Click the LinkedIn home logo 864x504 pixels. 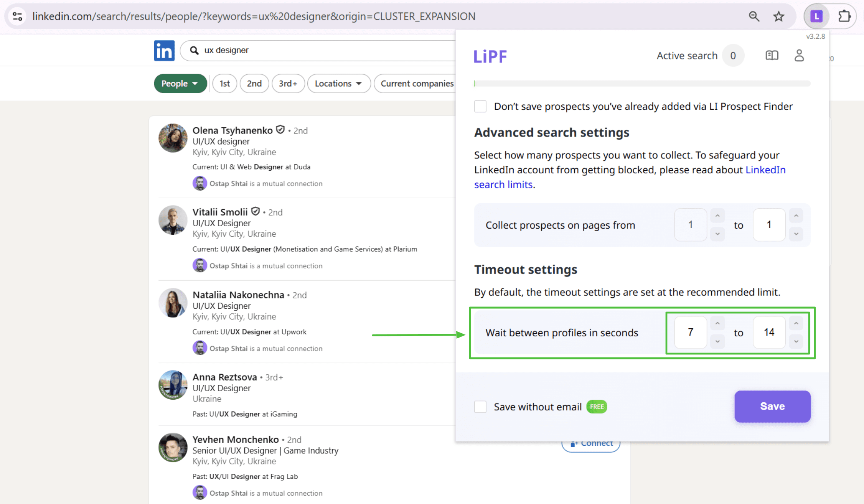point(164,50)
